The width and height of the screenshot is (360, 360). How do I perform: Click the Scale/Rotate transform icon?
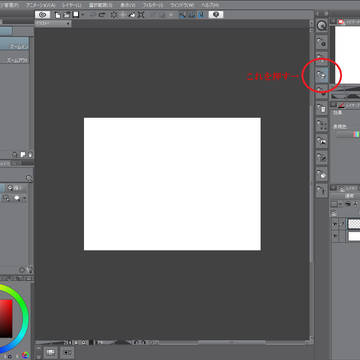141,15
